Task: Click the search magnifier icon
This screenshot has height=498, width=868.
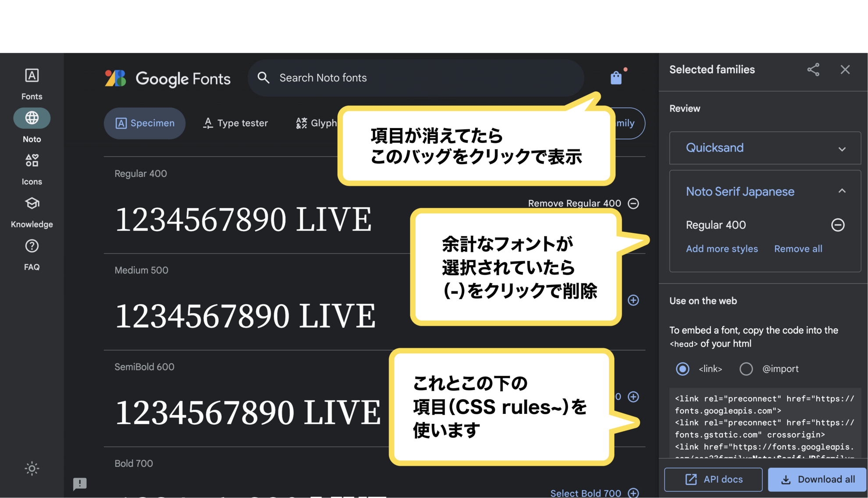Action: tap(263, 78)
